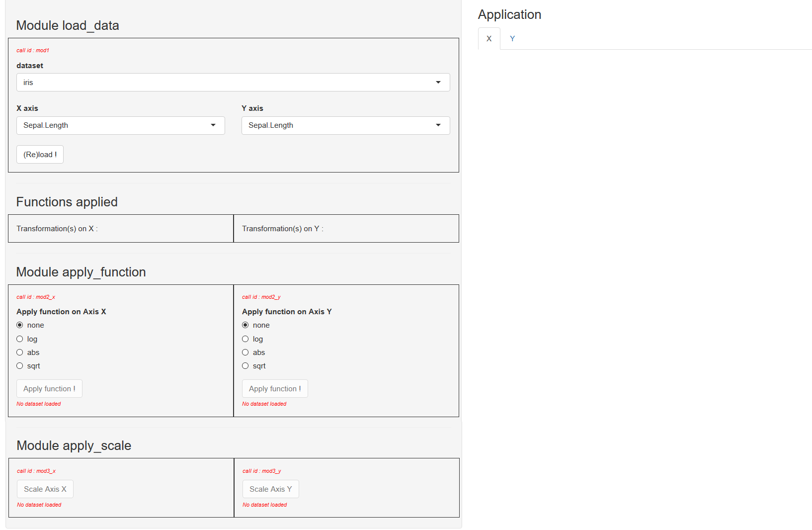Click Apply function ! under mod2_y

coord(275,389)
